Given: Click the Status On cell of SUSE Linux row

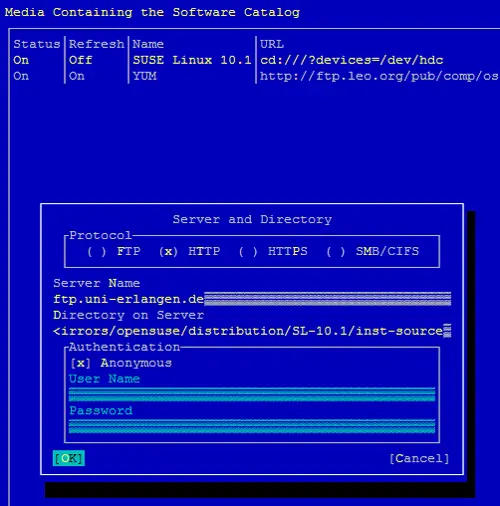Looking at the screenshot, I should pos(21,60).
